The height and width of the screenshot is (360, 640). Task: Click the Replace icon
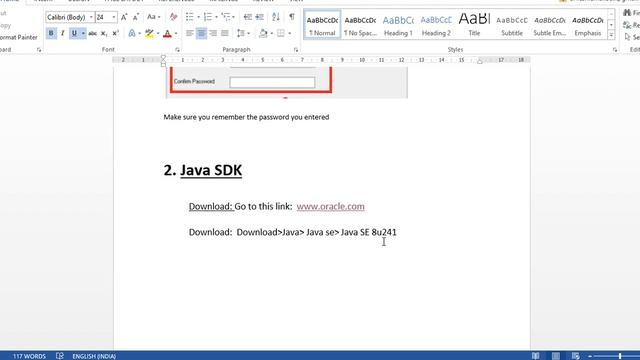point(627,25)
